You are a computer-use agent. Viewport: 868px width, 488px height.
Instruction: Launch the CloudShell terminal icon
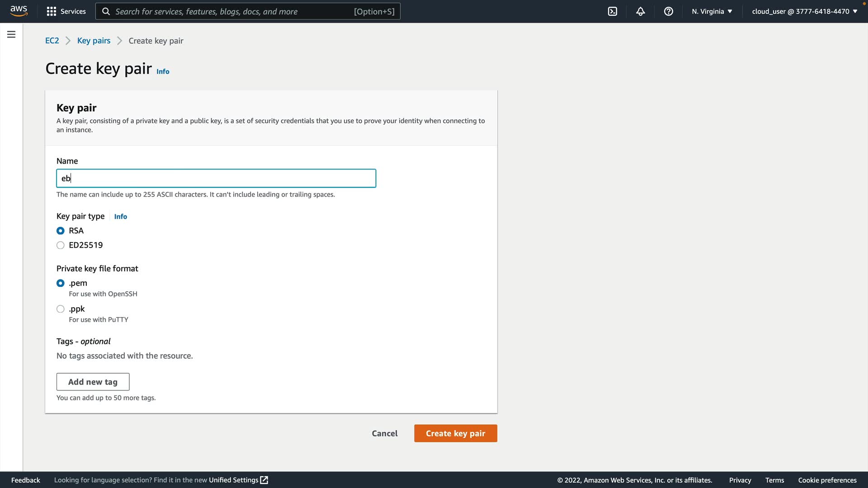613,11
